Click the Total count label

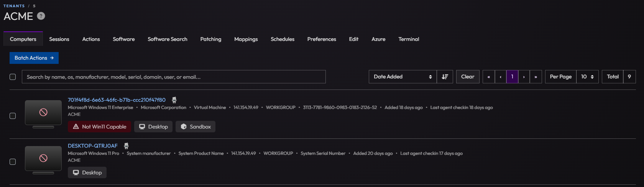[613, 77]
